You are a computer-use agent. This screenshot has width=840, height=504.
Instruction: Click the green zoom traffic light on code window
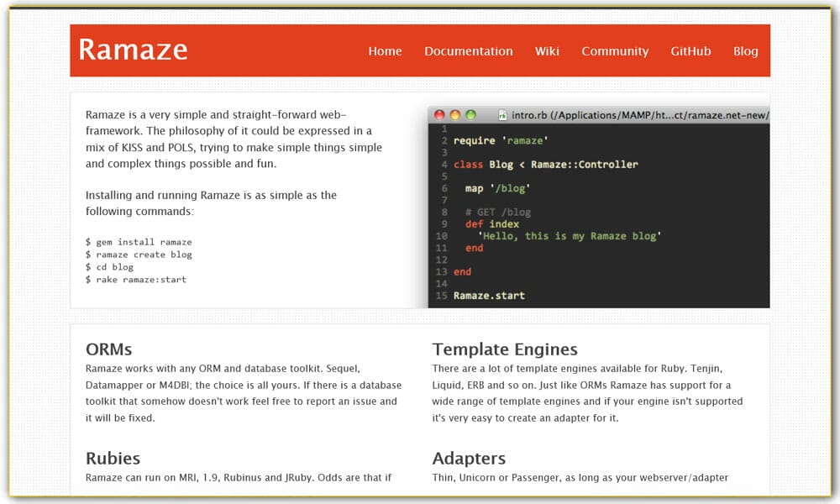point(468,114)
